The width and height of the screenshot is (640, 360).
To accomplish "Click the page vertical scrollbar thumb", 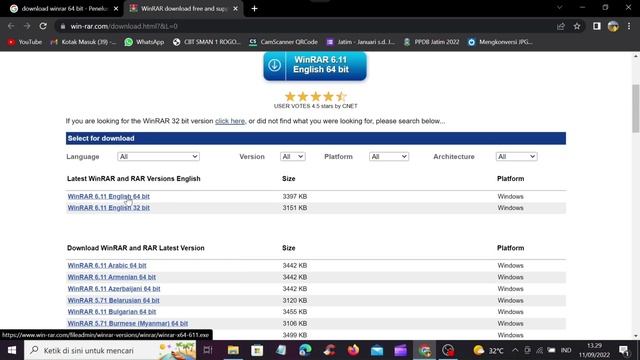I will point(636,108).
